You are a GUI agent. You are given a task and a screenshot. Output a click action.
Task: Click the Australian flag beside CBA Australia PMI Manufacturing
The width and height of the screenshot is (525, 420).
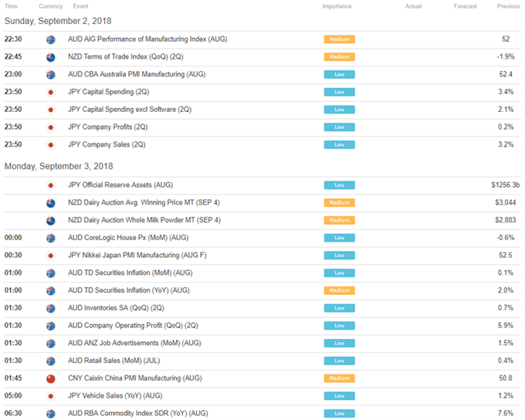(x=50, y=75)
